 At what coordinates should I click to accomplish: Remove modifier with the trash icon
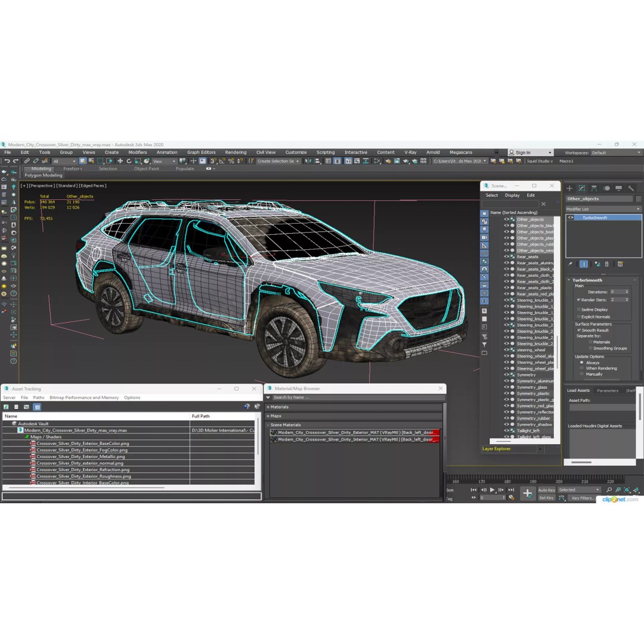pos(607,264)
